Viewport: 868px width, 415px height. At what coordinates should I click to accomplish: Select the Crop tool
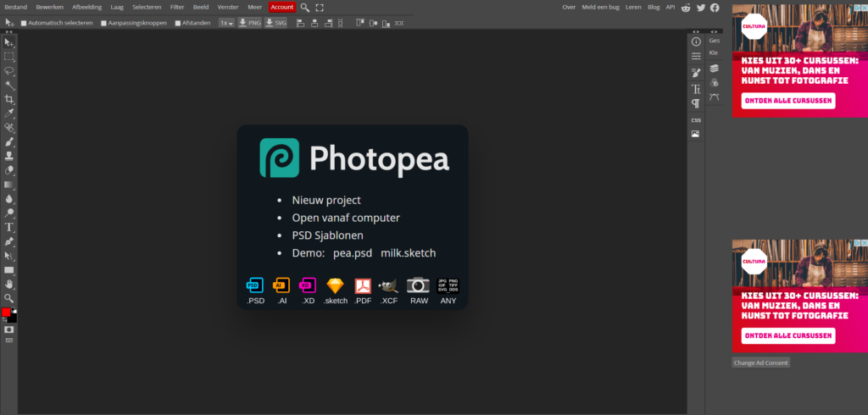[8, 100]
